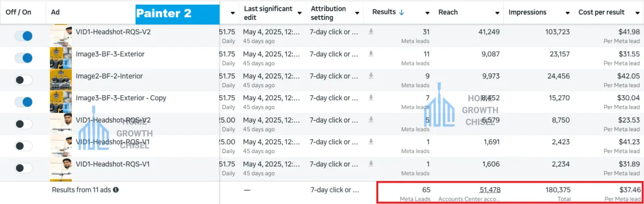The image size is (644, 204).
Task: Click download icon in Image3-BF-3-Exterior - Copy row
Action: [371, 97]
